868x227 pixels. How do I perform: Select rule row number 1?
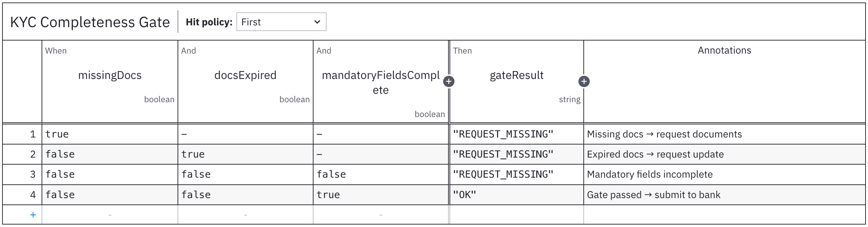pos(32,134)
